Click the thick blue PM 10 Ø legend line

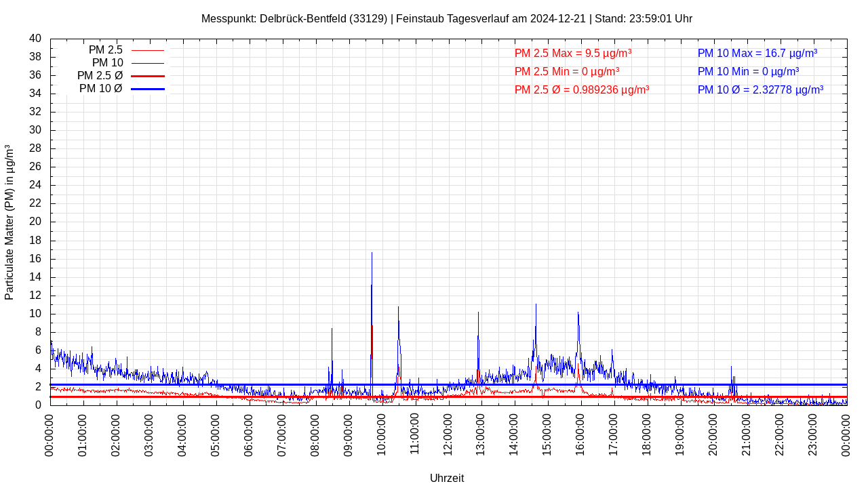tap(147, 89)
